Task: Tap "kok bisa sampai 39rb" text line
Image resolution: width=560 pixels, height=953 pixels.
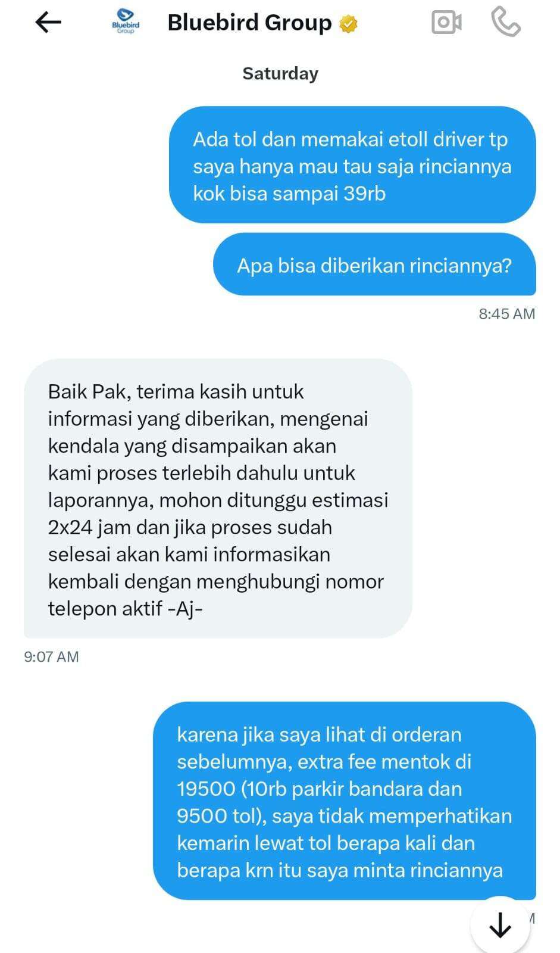Action: pos(289,194)
